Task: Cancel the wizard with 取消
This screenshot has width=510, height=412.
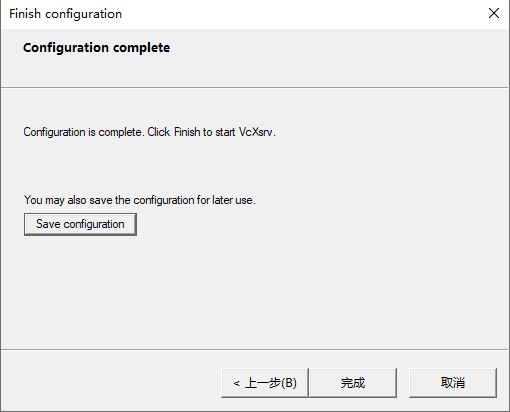Action: (x=453, y=383)
